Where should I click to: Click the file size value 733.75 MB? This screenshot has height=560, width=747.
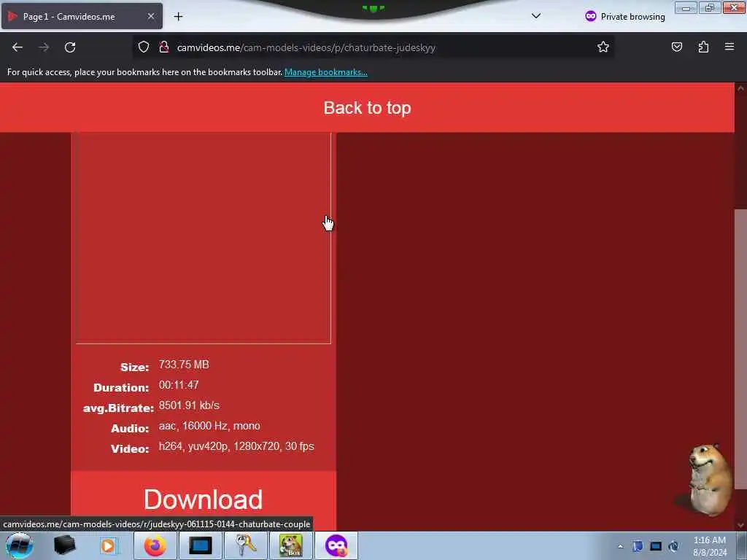184,365
